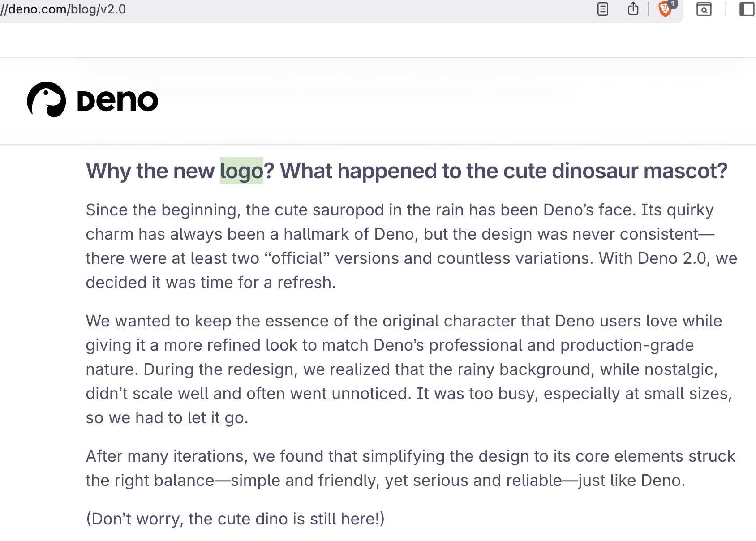Click the address bar showing deno.com/blog/v2.0
Screen dimensions: 756x541
click(63, 9)
